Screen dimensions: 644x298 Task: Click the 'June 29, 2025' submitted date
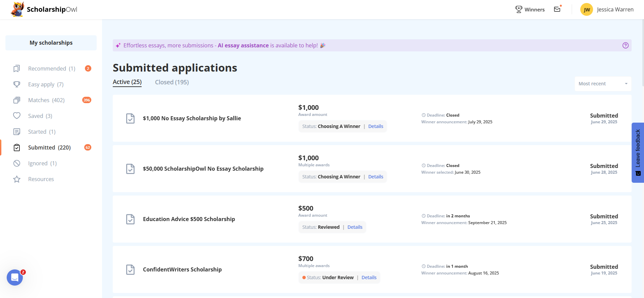[604, 122]
